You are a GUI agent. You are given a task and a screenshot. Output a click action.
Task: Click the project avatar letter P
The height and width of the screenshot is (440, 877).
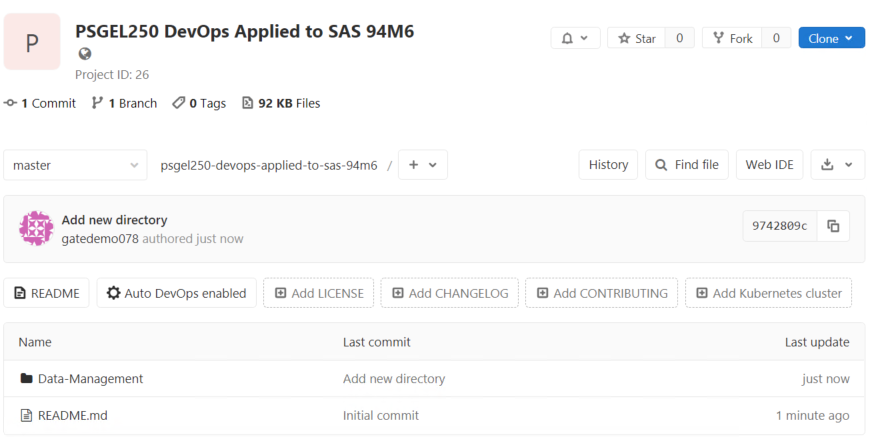(x=32, y=42)
